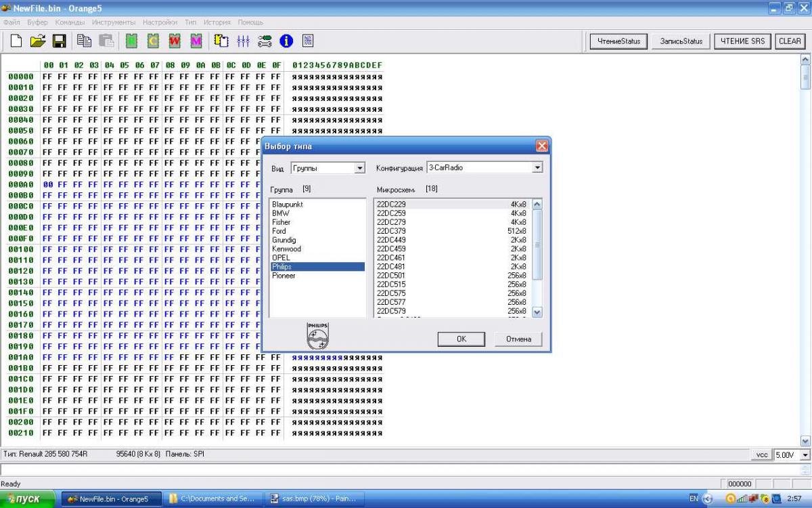The width and height of the screenshot is (812, 508).
Task: Open the Вид dropdown showing Группы
Action: [328, 168]
